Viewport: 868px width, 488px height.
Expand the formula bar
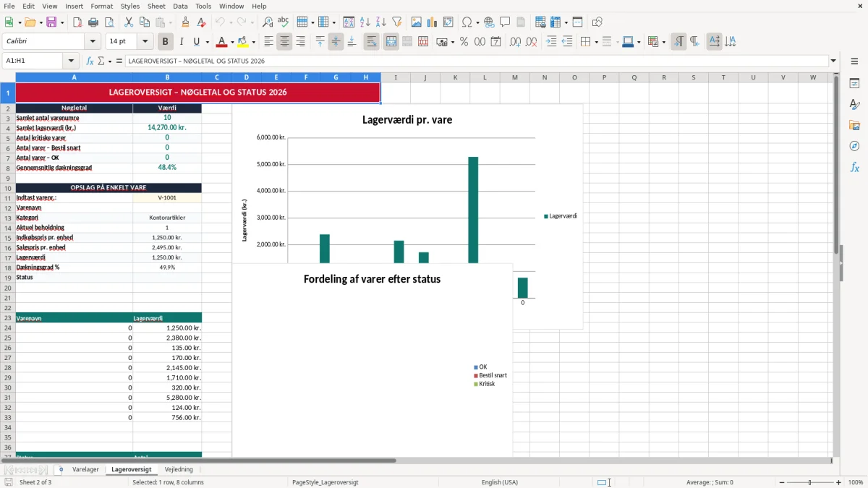click(x=833, y=61)
